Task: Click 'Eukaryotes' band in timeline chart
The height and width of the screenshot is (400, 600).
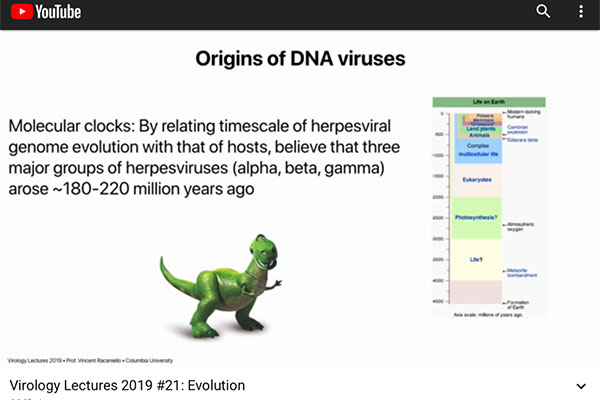Action: click(478, 180)
